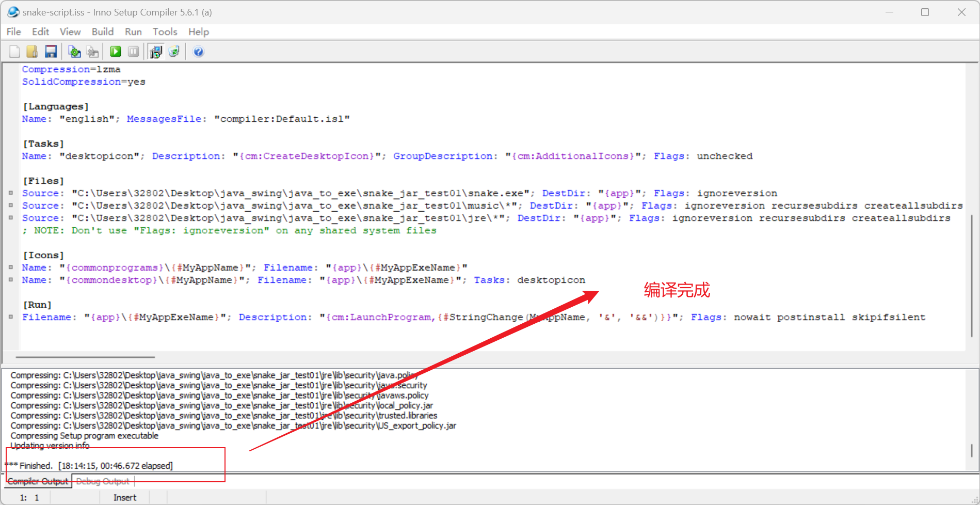The height and width of the screenshot is (505, 980).
Task: Open the Build menu
Action: point(103,32)
